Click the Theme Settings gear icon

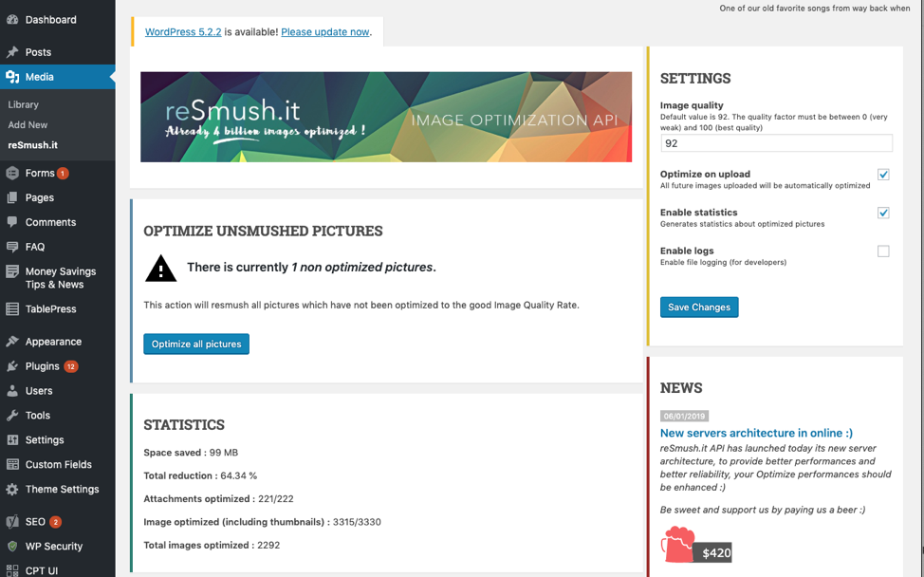pyautogui.click(x=12, y=489)
